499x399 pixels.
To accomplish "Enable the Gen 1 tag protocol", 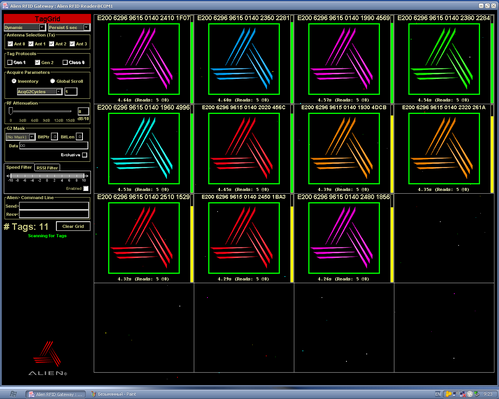I will pyautogui.click(x=10, y=62).
